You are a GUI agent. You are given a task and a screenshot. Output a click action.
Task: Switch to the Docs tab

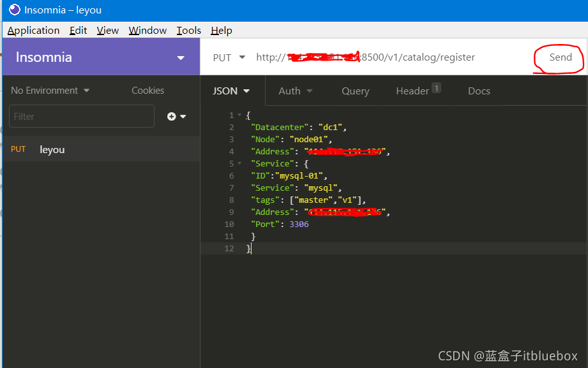pyautogui.click(x=479, y=91)
